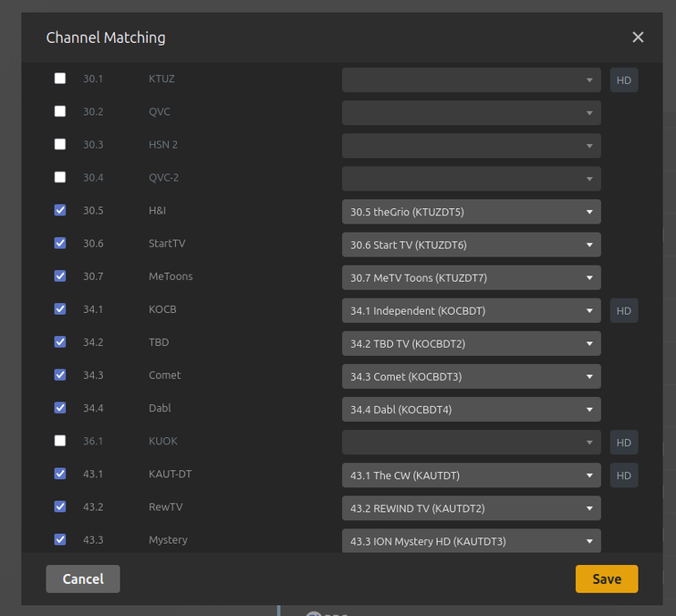This screenshot has height=616, width=676.
Task: Expand the 43.3 ION Mystery HD dropdown
Action: click(x=471, y=541)
